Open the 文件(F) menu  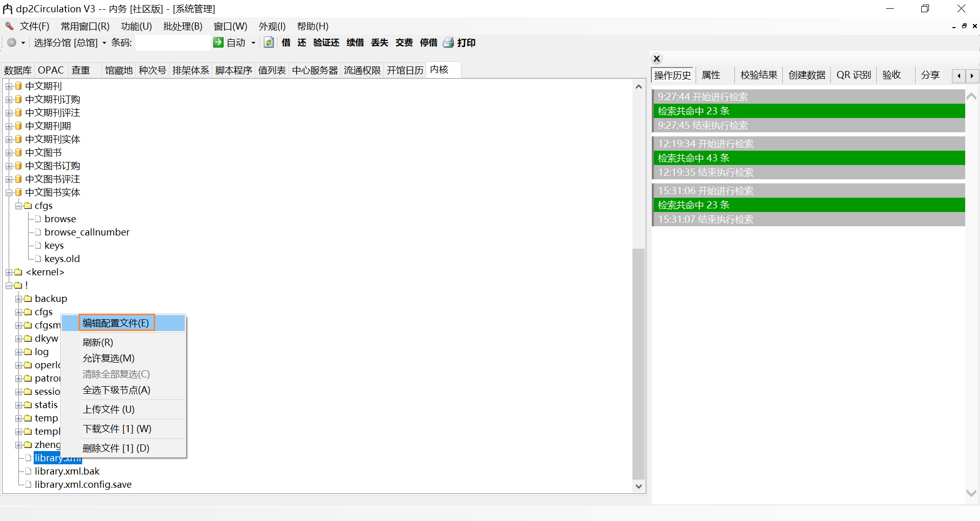tap(34, 26)
